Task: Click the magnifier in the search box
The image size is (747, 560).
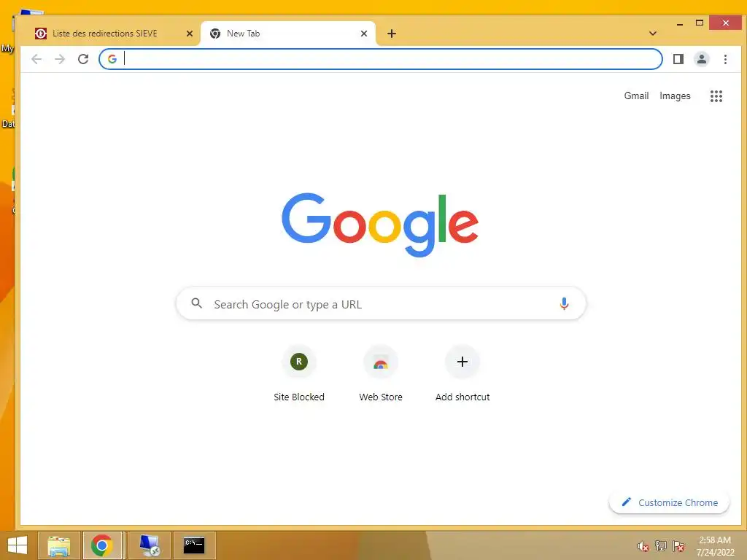Action: (x=196, y=303)
